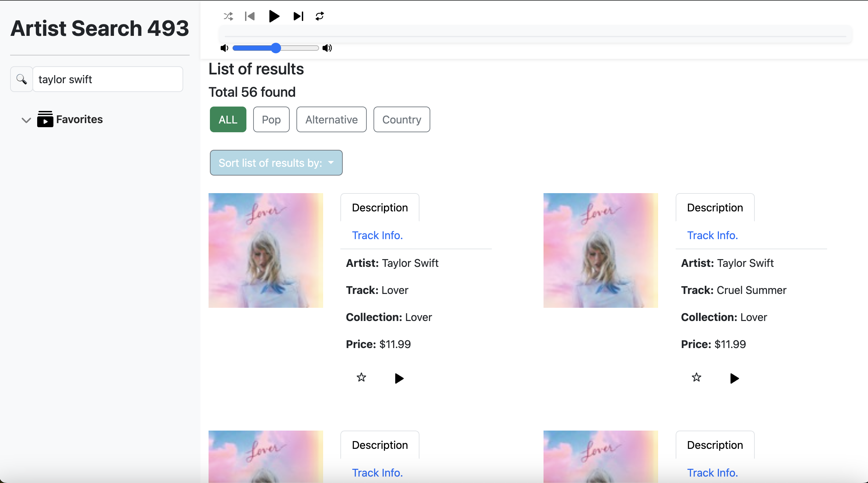Screen dimensions: 868x483
Task: Click the Total 56 found text
Action: tap(252, 92)
